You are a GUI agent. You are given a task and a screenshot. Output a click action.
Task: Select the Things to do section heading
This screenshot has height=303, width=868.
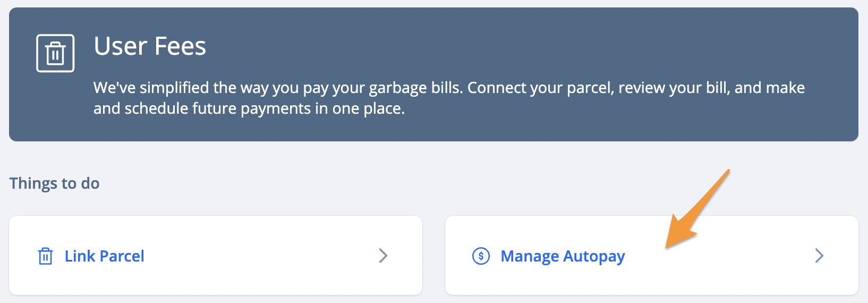point(54,183)
